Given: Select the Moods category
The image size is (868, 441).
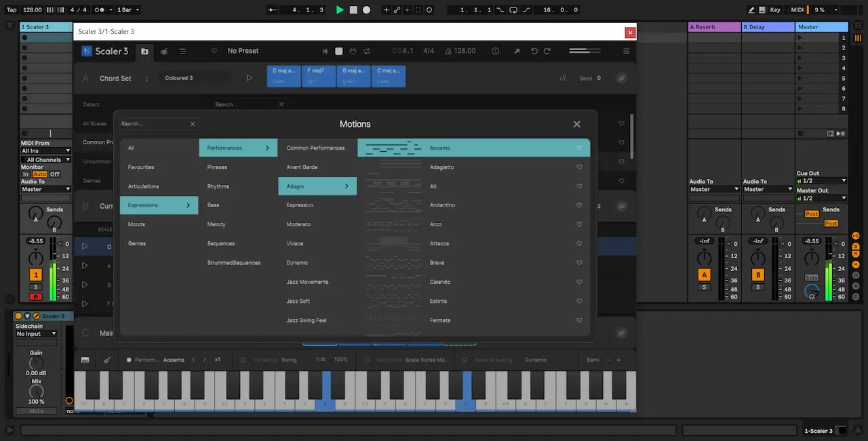Looking at the screenshot, I should (159, 224).
